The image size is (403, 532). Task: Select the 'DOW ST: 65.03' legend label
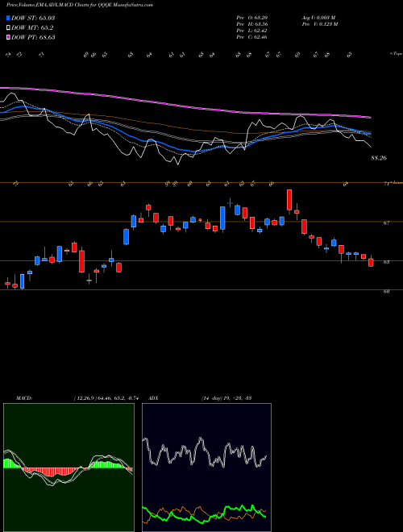point(33,18)
